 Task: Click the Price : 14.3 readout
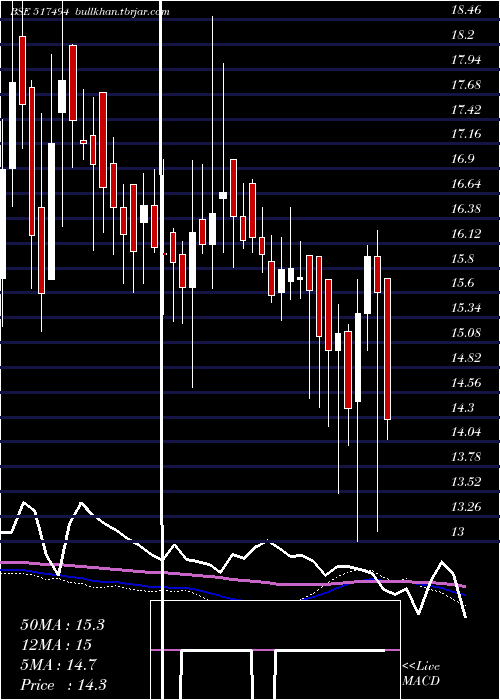[x=63, y=685]
